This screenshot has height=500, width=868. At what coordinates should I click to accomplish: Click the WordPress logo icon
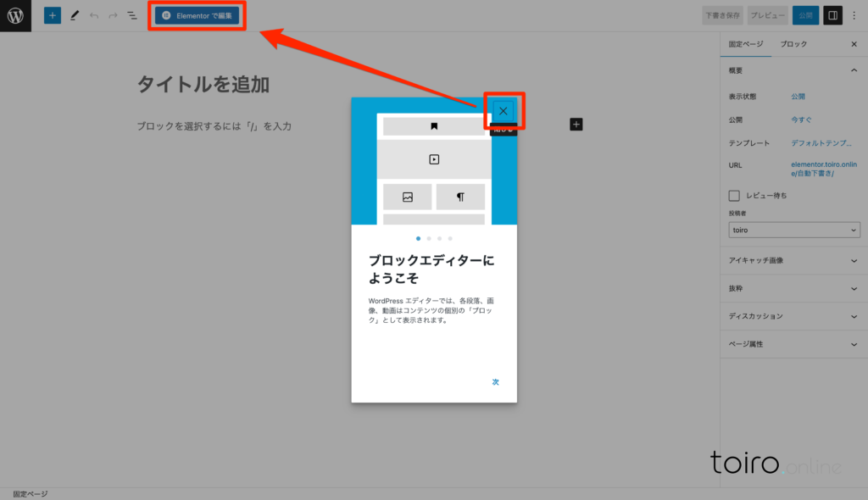click(15, 15)
